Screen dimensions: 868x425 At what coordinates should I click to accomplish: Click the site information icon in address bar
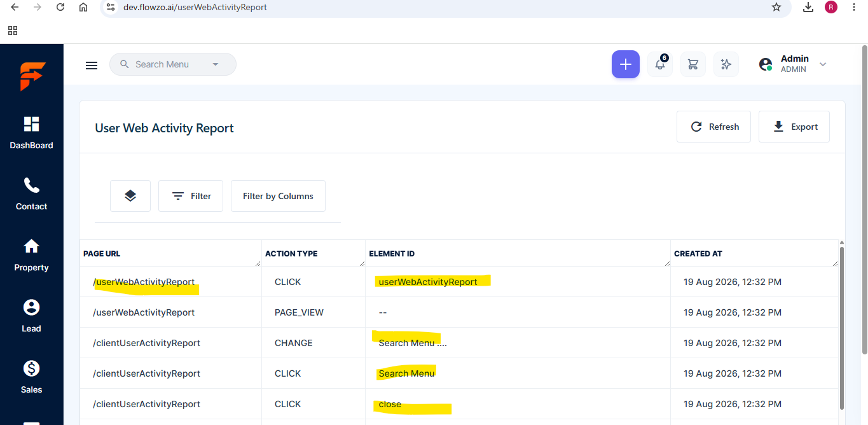(x=111, y=7)
